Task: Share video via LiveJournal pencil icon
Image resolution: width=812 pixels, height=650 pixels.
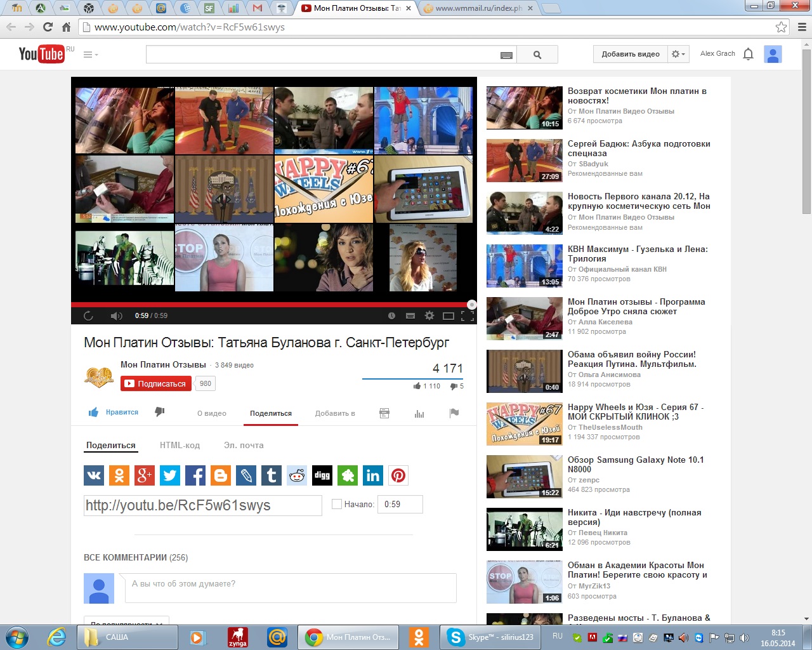Action: pos(246,475)
